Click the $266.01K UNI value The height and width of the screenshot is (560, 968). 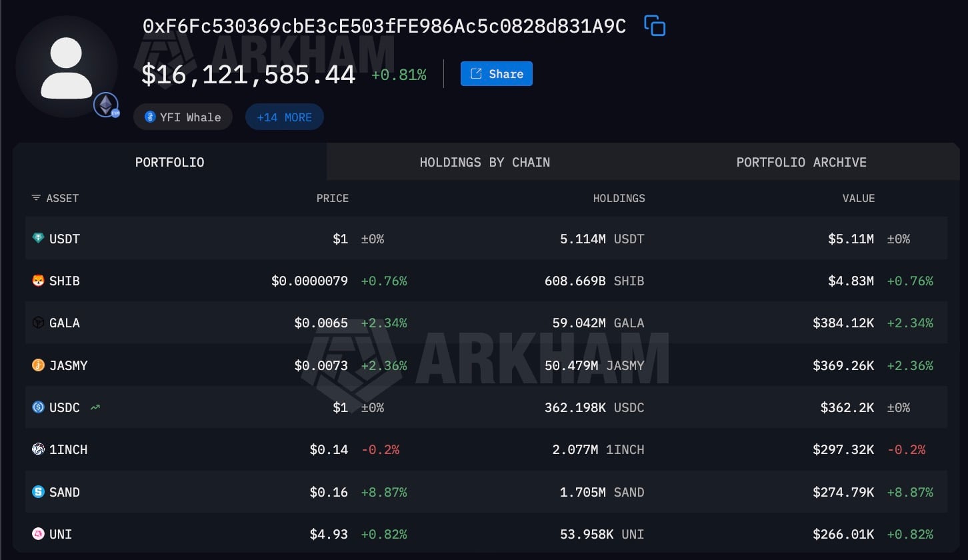point(843,534)
